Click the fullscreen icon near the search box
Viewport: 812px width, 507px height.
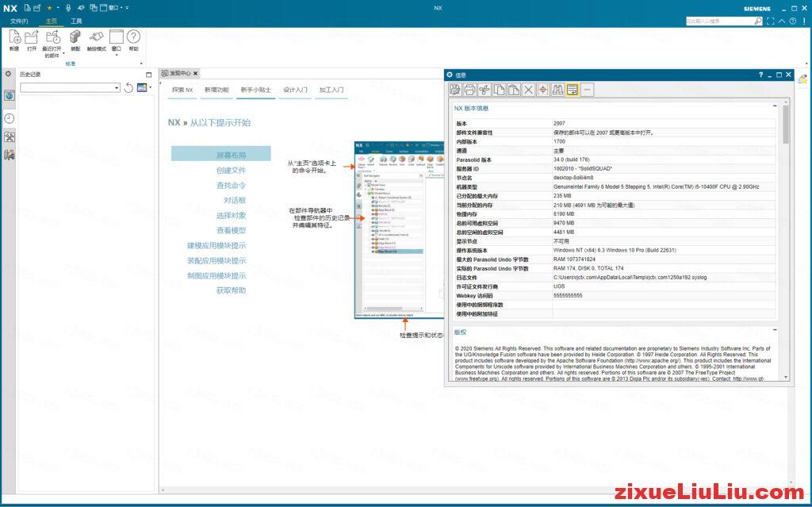point(771,21)
